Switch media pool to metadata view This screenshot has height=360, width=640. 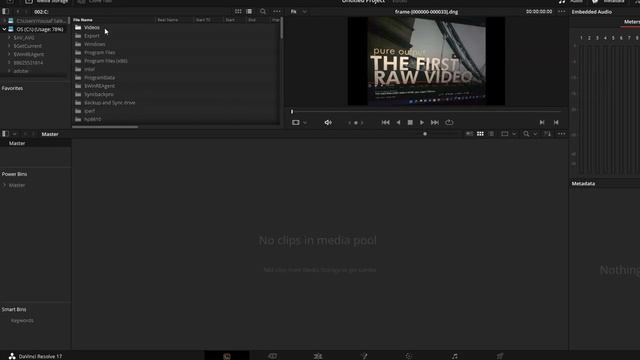click(x=469, y=134)
